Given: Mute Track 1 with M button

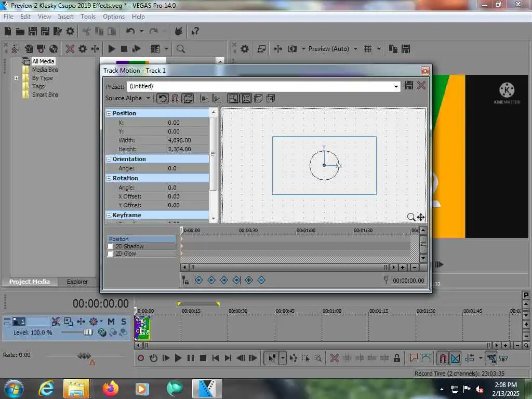Looking at the screenshot, I should (111, 322).
